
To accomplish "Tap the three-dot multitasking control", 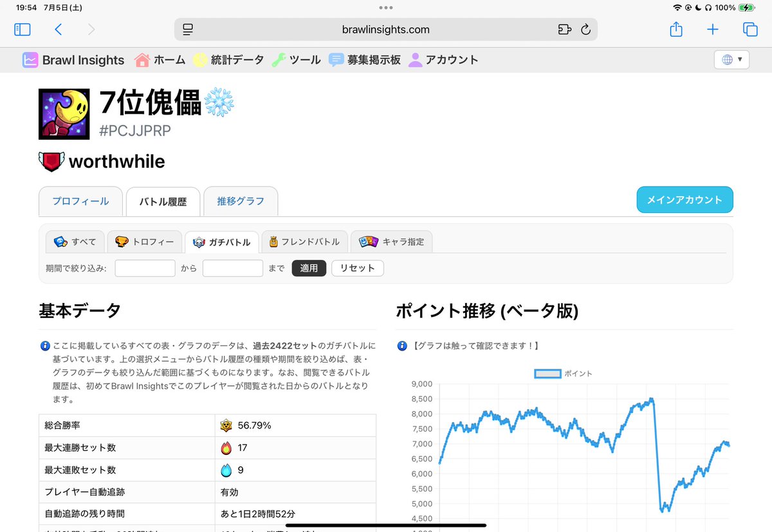I will [x=386, y=7].
